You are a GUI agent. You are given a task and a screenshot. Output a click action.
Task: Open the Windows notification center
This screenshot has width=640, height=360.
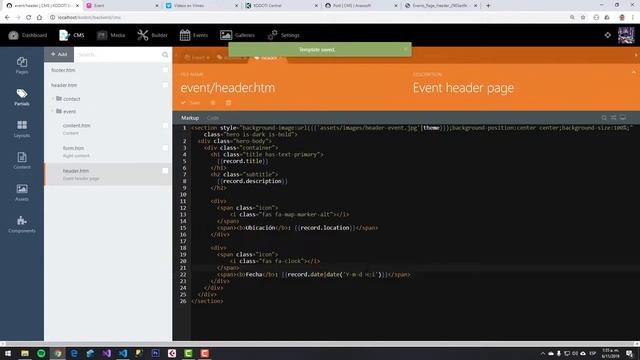630,353
